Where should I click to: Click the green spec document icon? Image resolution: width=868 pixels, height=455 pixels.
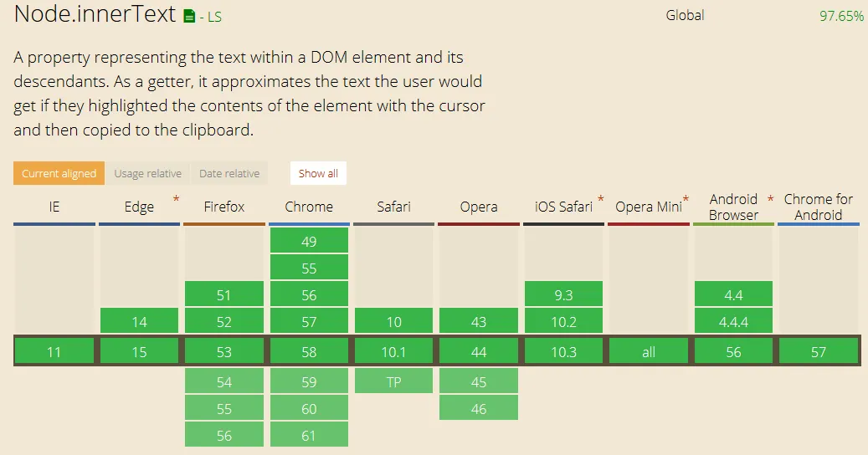[x=189, y=16]
